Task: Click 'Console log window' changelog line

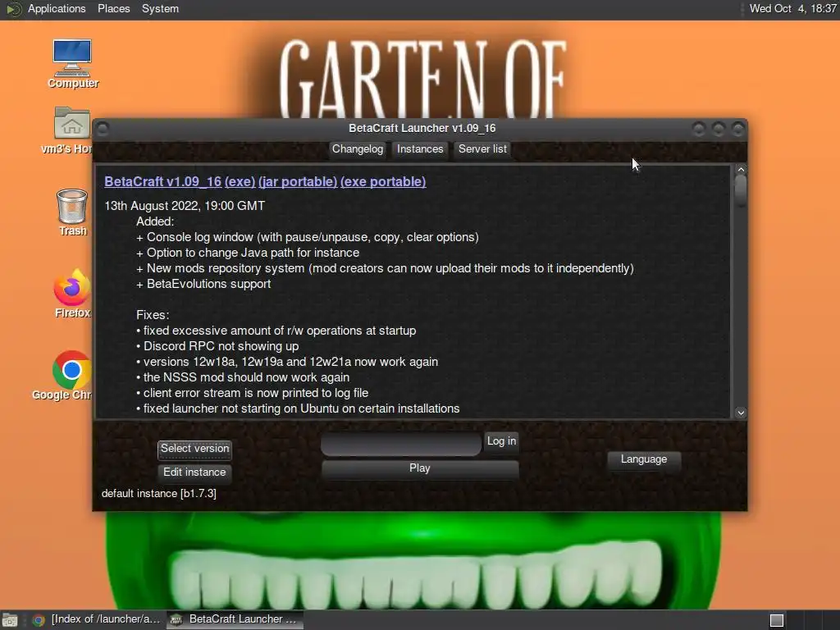Action: (x=308, y=238)
